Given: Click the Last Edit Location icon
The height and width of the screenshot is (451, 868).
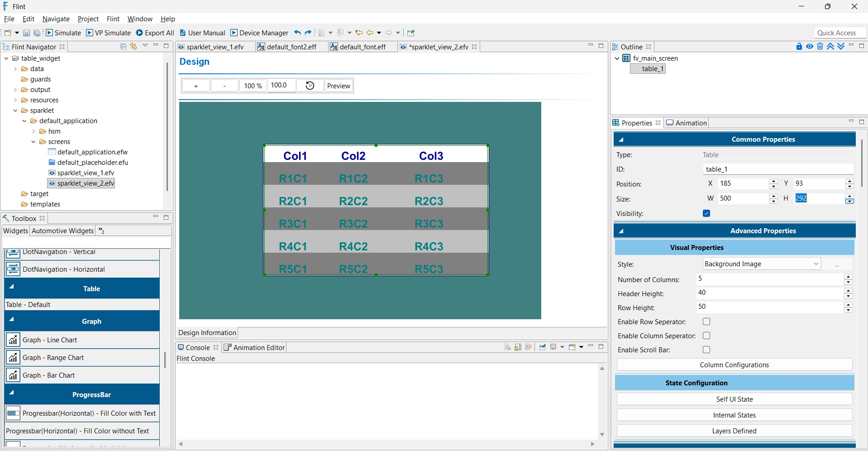Looking at the screenshot, I should (x=359, y=33).
